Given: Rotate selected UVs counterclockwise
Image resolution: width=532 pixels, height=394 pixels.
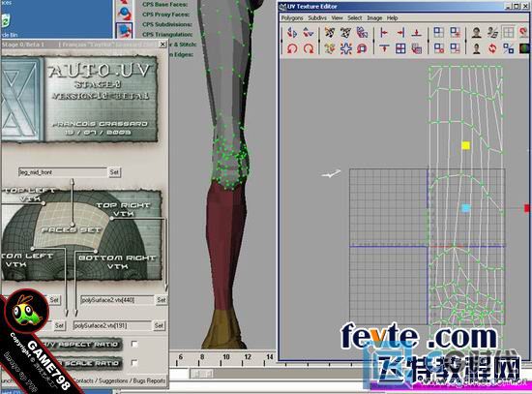Looking at the screenshot, I should 292,48.
